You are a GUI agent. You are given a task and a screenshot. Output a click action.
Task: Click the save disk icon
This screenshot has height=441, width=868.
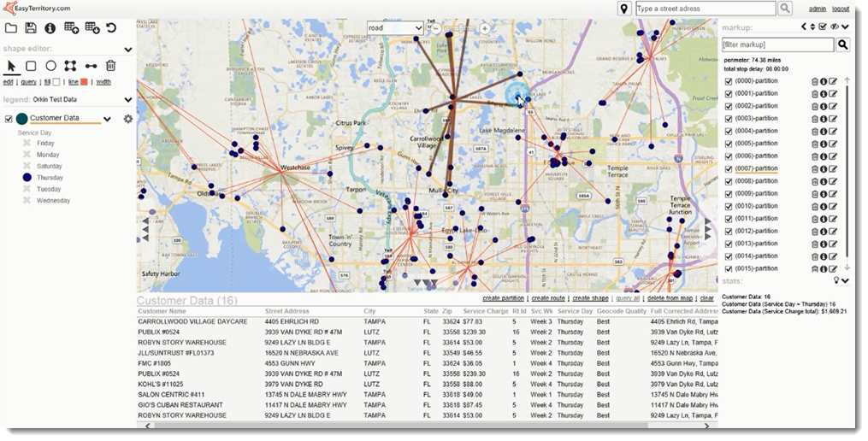31,28
